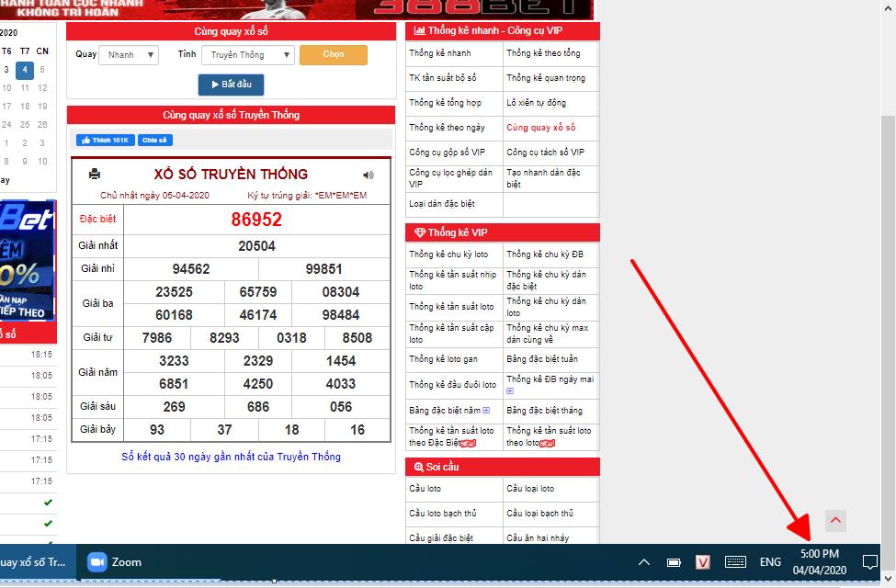Click the red V tray icon
896x588 pixels.
pos(703,562)
